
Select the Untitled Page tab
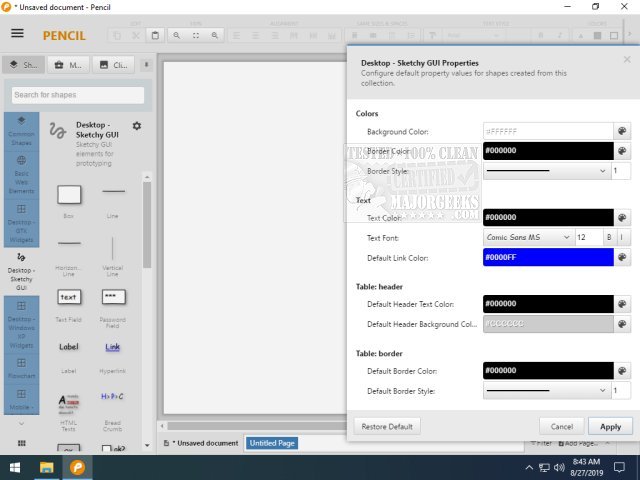pyautogui.click(x=272, y=443)
